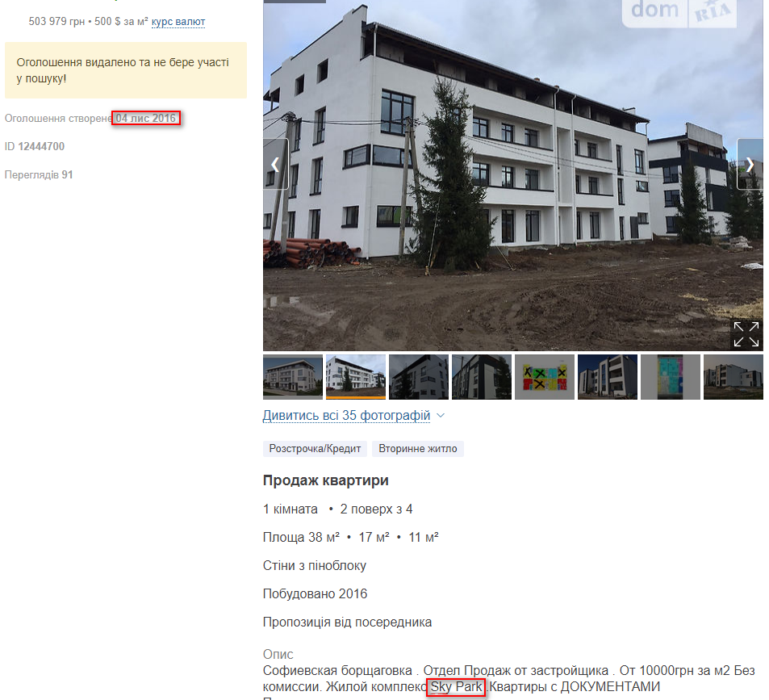Image resolution: width=769 pixels, height=700 pixels.
Task: Show the previous photo with left arrow
Action: pyautogui.click(x=276, y=165)
